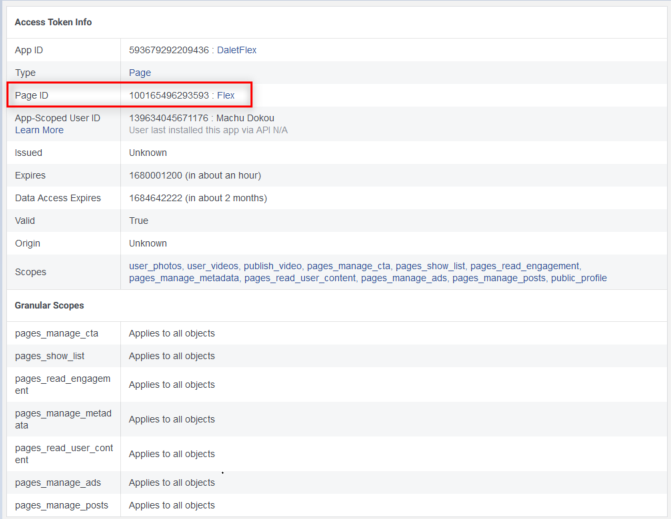Viewport: 671px width, 519px height.
Task: Click the Learn More link
Action: 39,130
